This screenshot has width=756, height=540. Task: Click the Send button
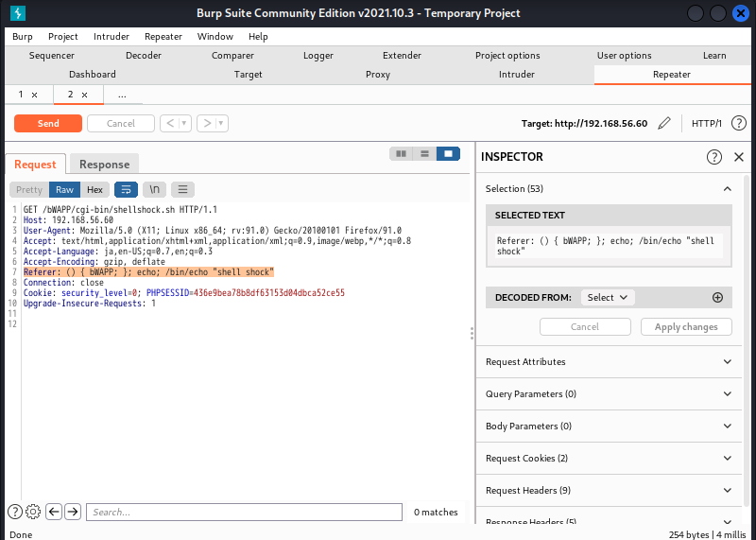(48, 124)
